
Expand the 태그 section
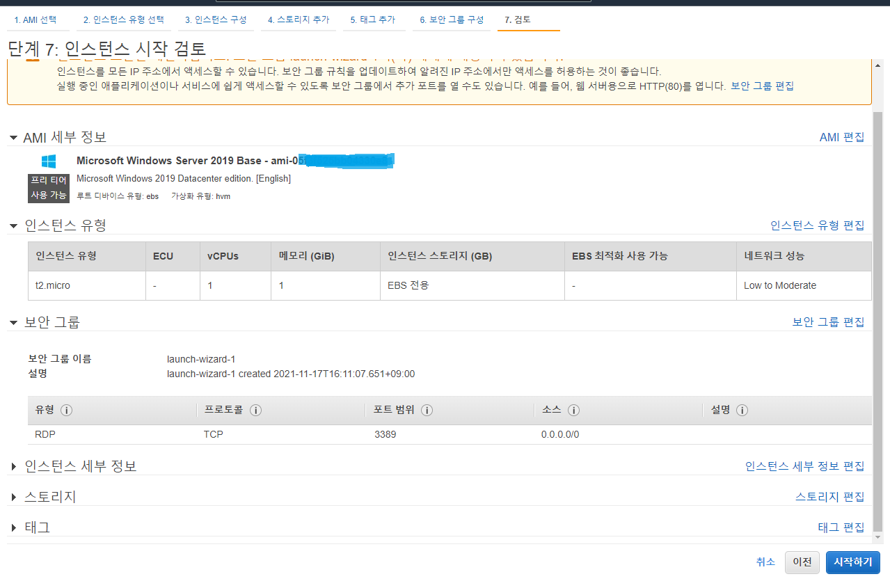(14, 528)
